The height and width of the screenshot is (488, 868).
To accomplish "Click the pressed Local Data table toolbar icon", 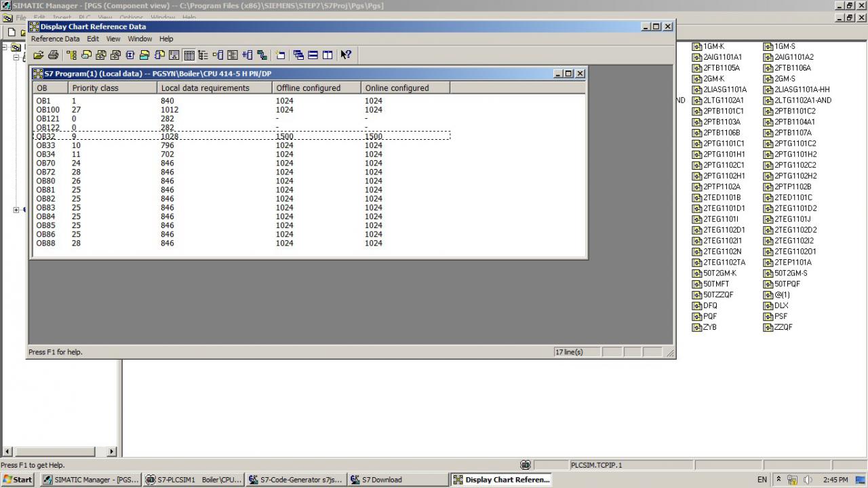I will coord(189,55).
